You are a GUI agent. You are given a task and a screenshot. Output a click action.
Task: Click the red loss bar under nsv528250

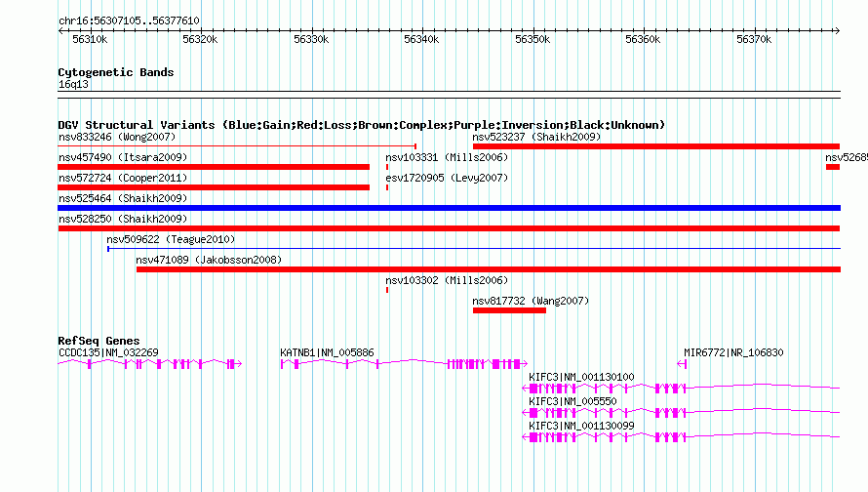[449, 228]
